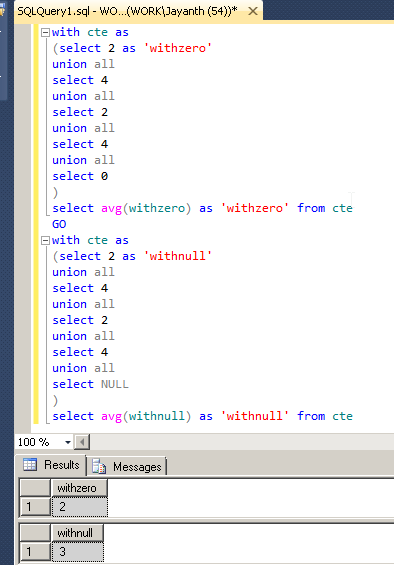Select row 1 header in withnull grid
Image resolution: width=394 pixels, height=565 pixels.
tap(35, 551)
